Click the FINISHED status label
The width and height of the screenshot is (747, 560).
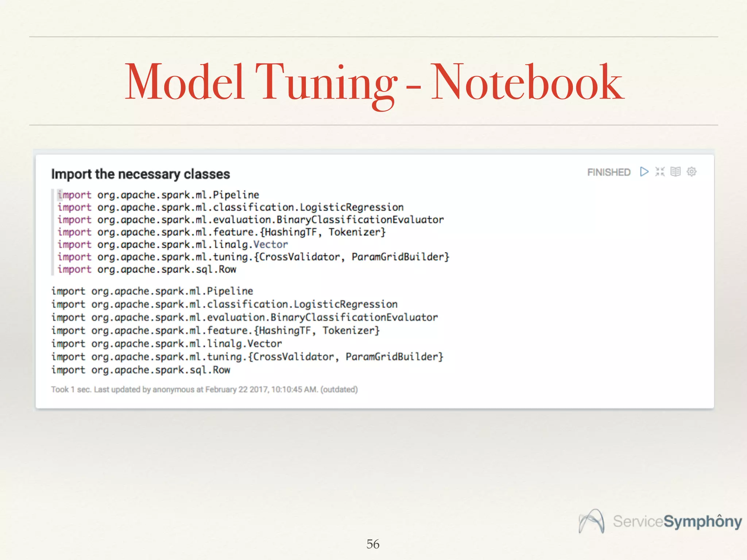coord(609,172)
